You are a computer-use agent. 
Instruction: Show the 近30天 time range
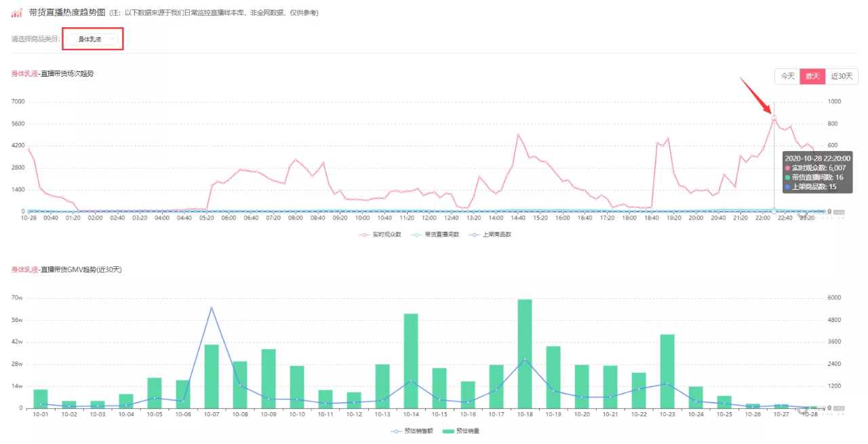click(842, 76)
